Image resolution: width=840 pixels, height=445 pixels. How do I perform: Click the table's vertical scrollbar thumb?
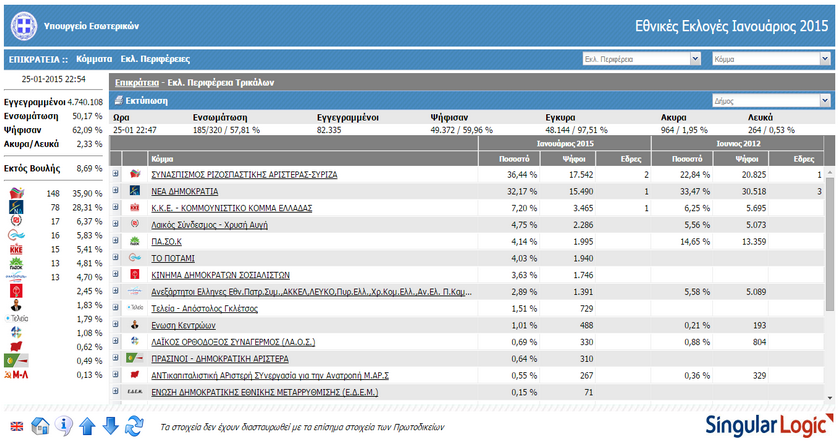(x=829, y=244)
